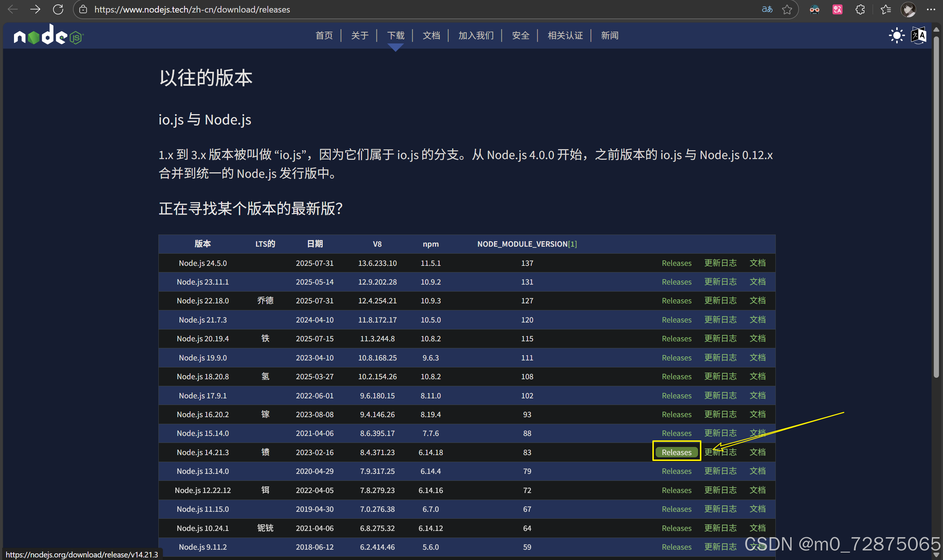Open the favorites list icon
The height and width of the screenshot is (560, 943).
point(885,10)
